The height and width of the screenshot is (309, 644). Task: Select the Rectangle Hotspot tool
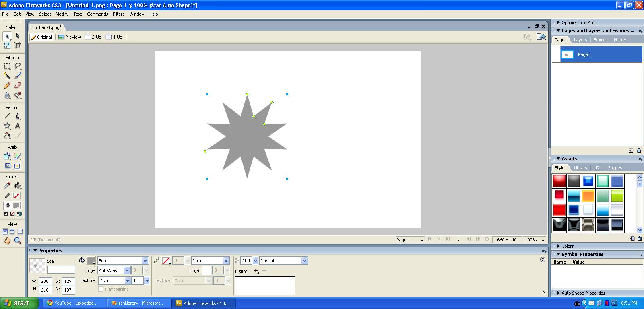coord(7,156)
